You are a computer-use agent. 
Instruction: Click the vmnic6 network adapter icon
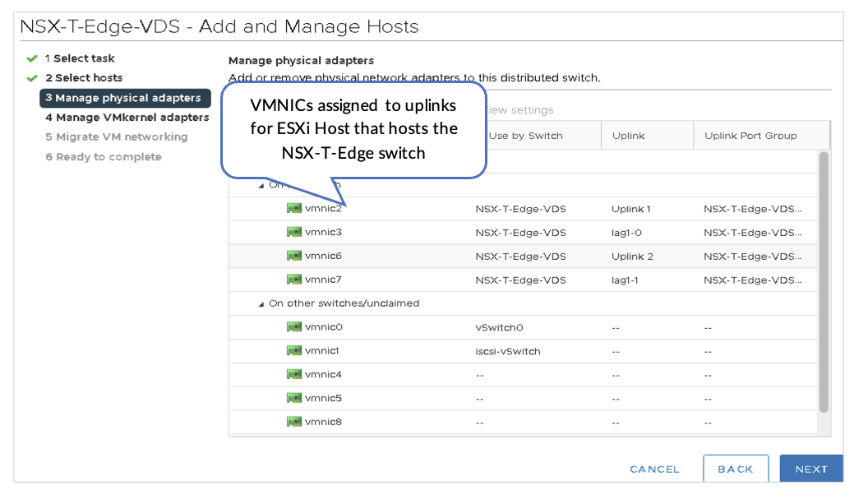coord(294,257)
